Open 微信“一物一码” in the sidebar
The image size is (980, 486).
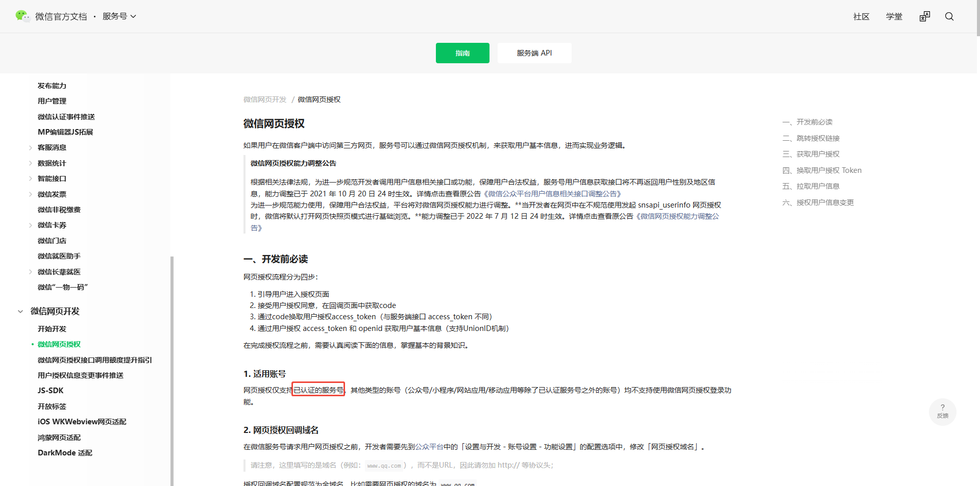[x=63, y=287]
